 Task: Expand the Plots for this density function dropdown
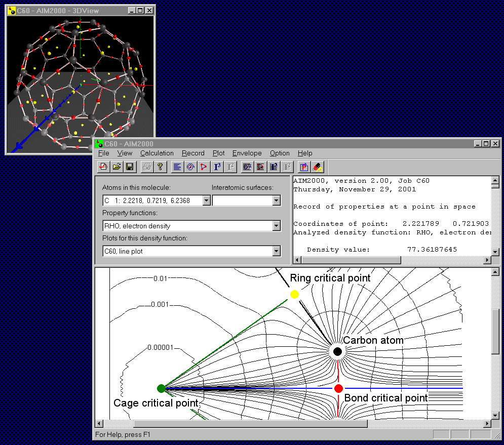pyautogui.click(x=277, y=251)
